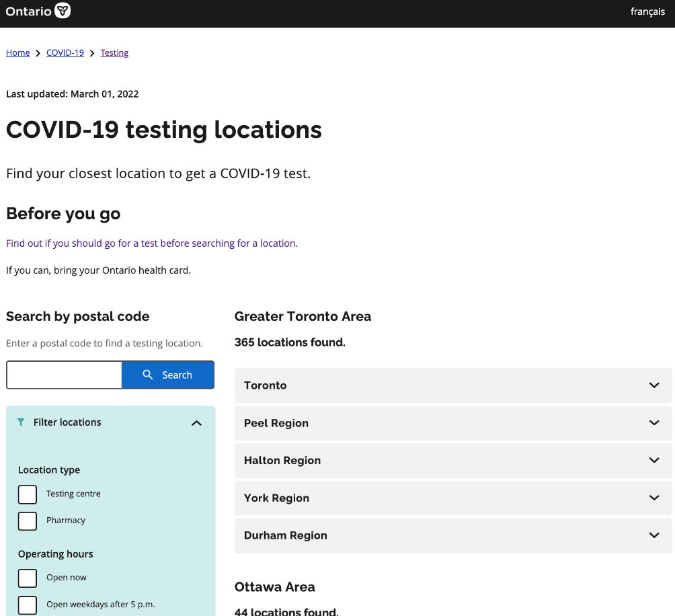The height and width of the screenshot is (616, 675).
Task: Expand the Peel Region accordion
Action: click(453, 423)
